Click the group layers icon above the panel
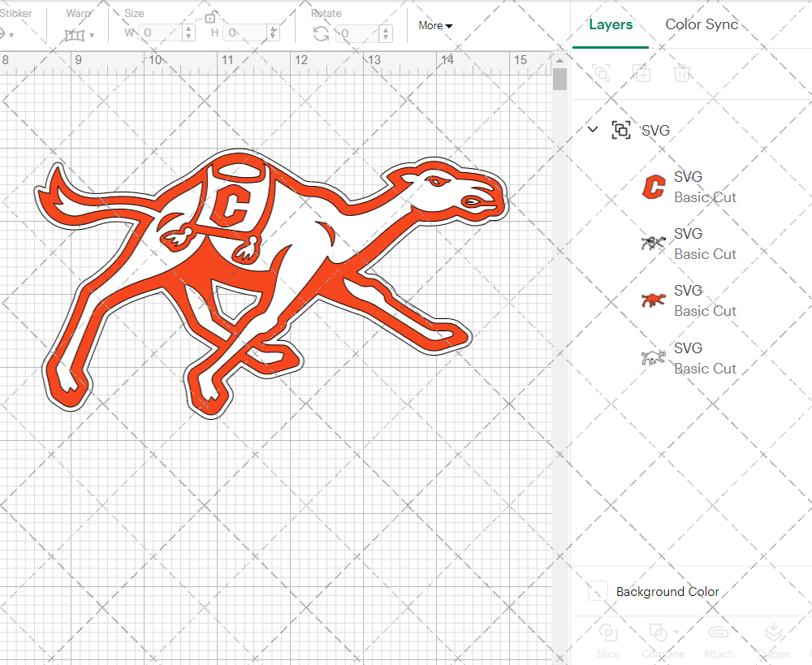 click(602, 73)
